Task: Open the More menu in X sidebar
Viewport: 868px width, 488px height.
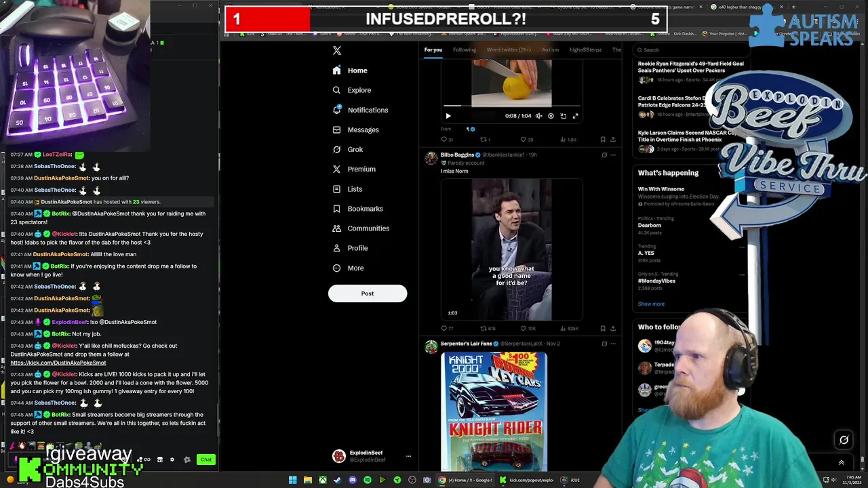Action: 347,268
